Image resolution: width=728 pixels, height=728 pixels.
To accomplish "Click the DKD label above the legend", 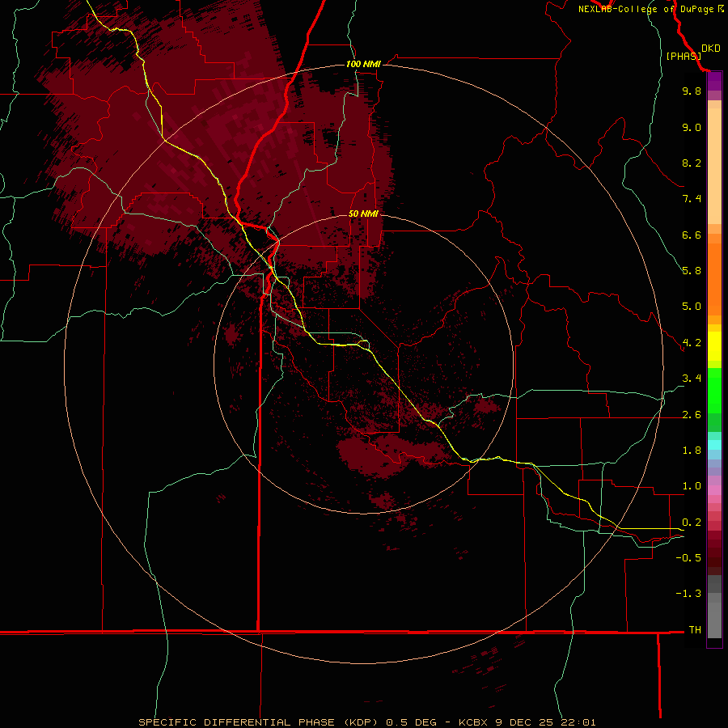I will pos(711,49).
